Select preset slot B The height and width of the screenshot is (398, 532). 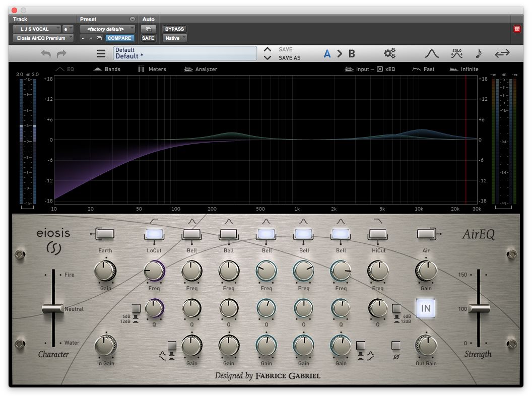pyautogui.click(x=352, y=53)
